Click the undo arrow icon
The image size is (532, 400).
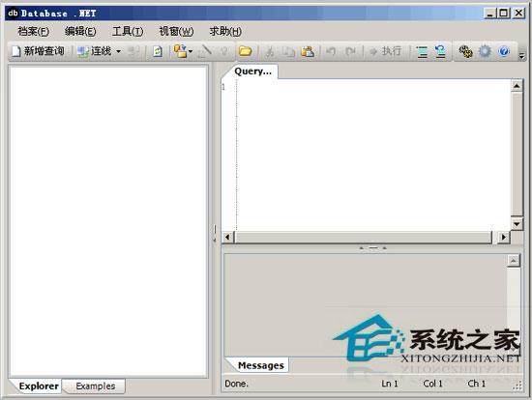click(331, 51)
